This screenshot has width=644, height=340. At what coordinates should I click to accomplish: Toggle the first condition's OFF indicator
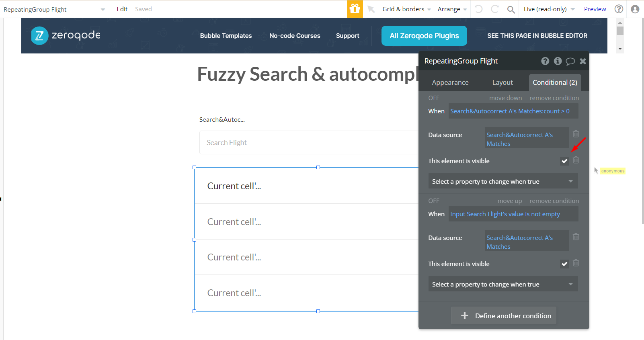(434, 98)
